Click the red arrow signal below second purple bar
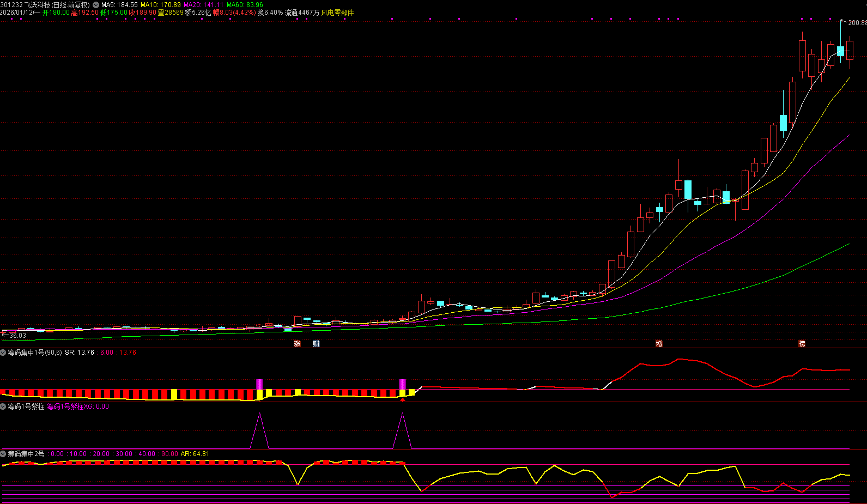The height and width of the screenshot is (504, 867). tap(403, 400)
